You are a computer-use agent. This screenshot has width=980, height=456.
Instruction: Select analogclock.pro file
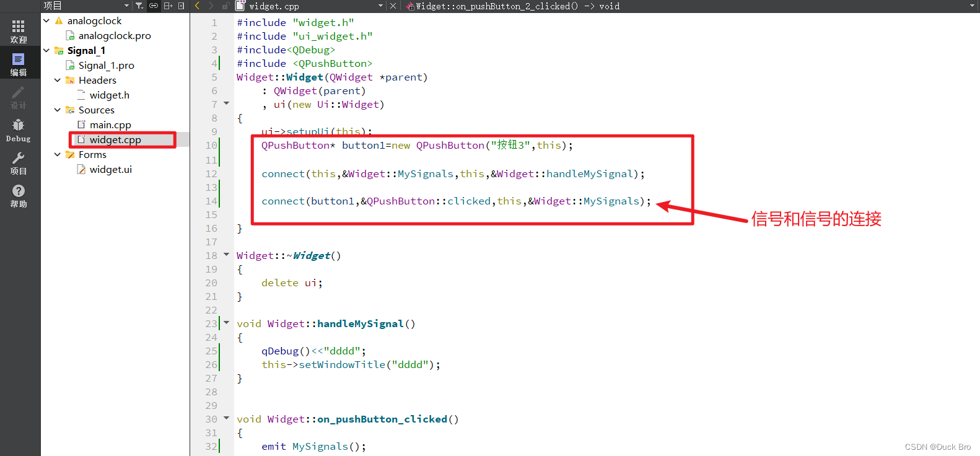point(115,35)
